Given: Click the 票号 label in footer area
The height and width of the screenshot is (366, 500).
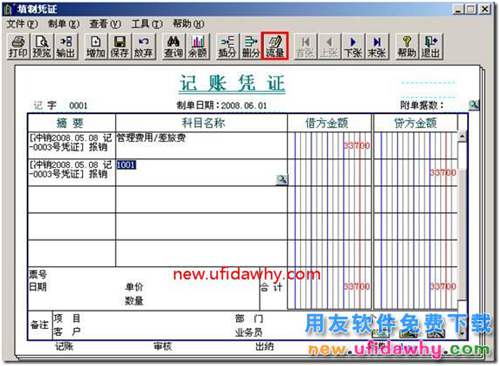Looking at the screenshot, I should tap(38, 274).
